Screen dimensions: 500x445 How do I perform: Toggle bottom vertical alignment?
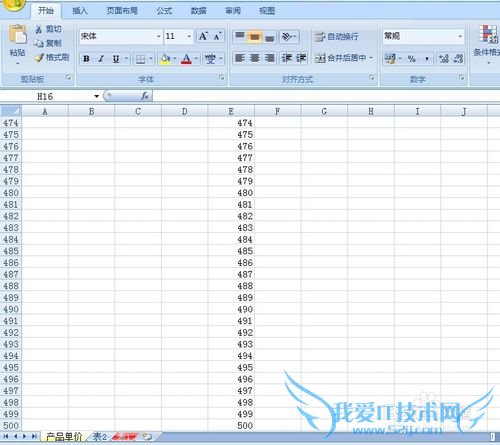pyautogui.click(x=269, y=36)
